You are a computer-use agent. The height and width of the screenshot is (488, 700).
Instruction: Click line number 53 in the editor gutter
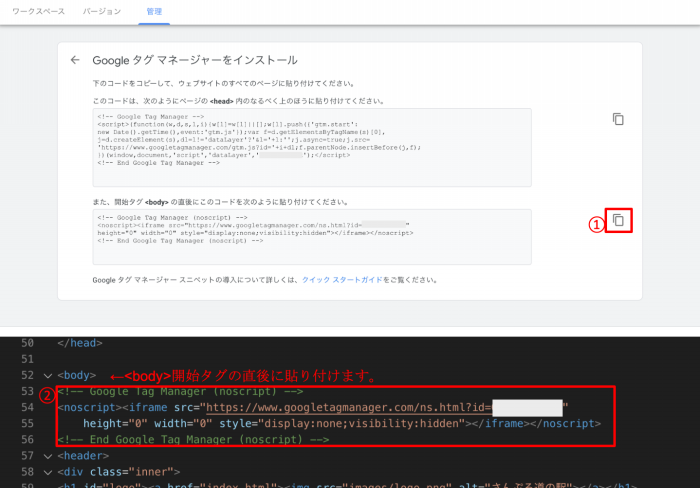tap(27, 392)
